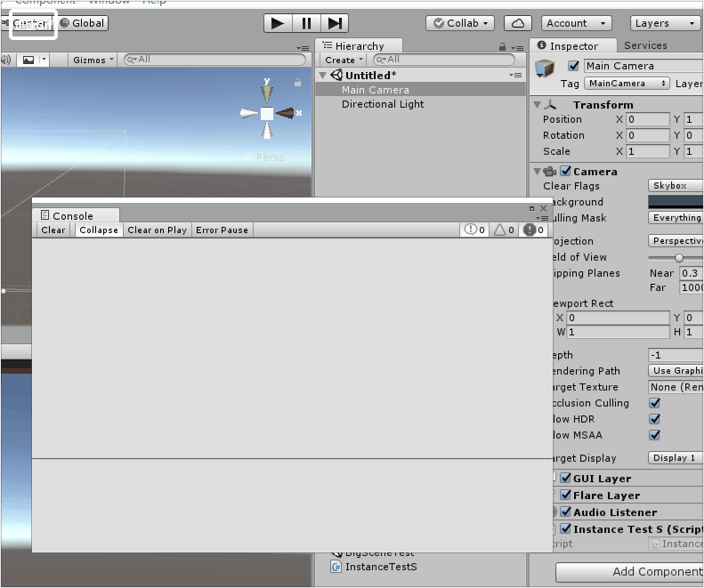Click the Position X field
Screen dimensions: 704x588
click(648, 119)
